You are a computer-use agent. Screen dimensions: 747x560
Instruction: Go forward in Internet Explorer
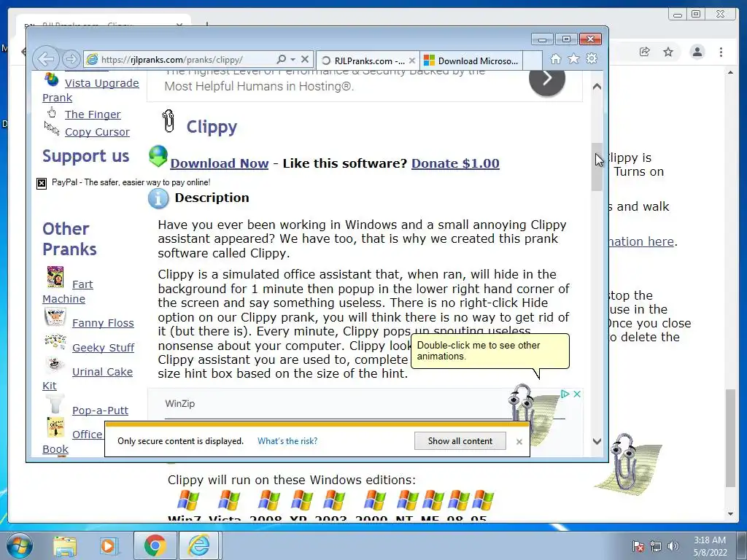tap(71, 59)
